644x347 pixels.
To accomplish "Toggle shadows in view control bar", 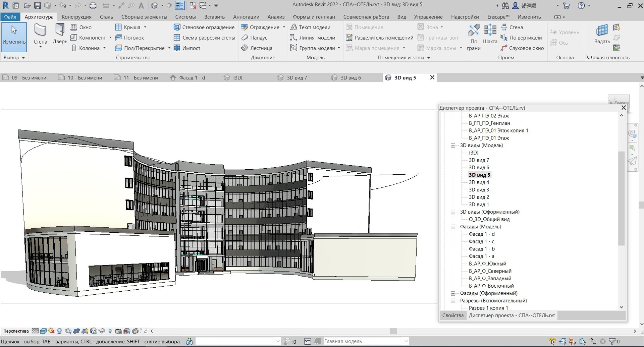I will tap(59, 331).
